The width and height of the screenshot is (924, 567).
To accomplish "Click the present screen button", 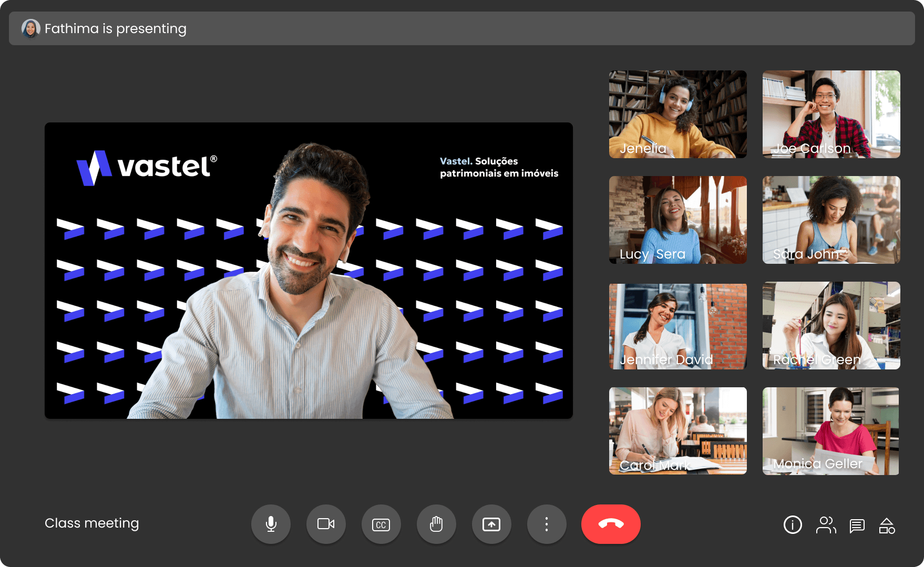I will (491, 524).
